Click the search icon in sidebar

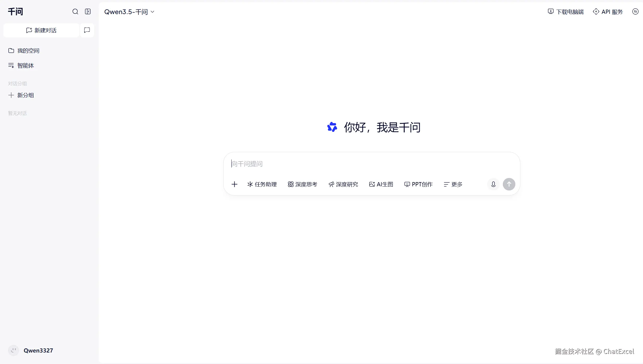[75, 12]
